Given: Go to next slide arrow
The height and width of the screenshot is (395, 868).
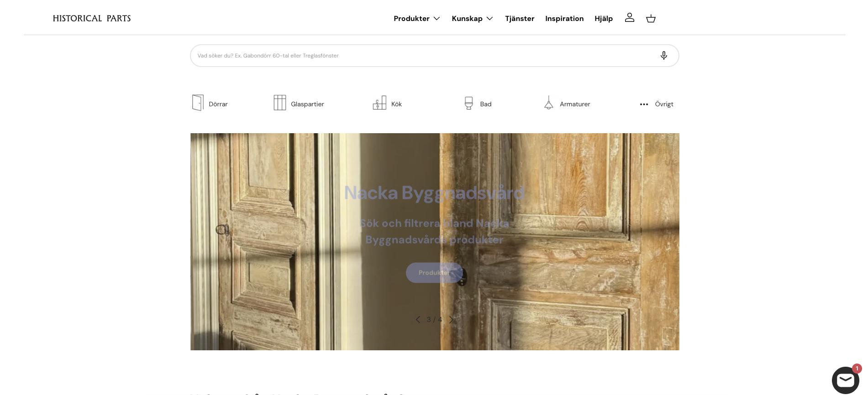Looking at the screenshot, I should (451, 319).
